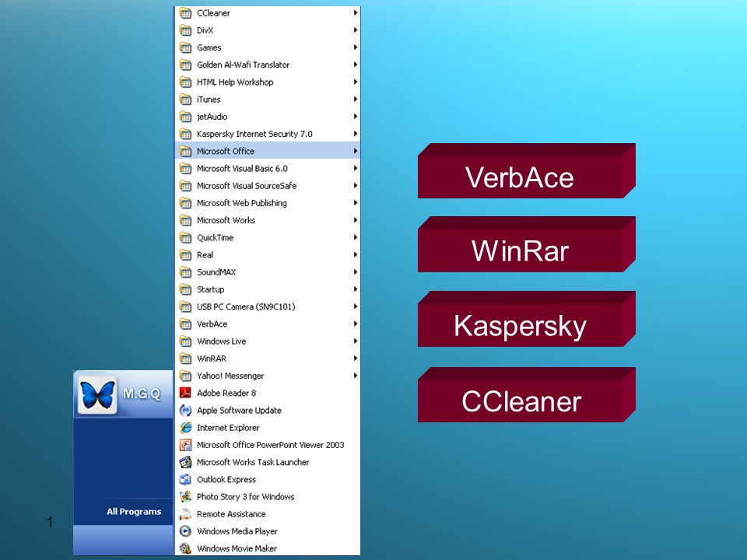
Task: Expand the VerbAce submenu arrow
Action: (x=356, y=324)
